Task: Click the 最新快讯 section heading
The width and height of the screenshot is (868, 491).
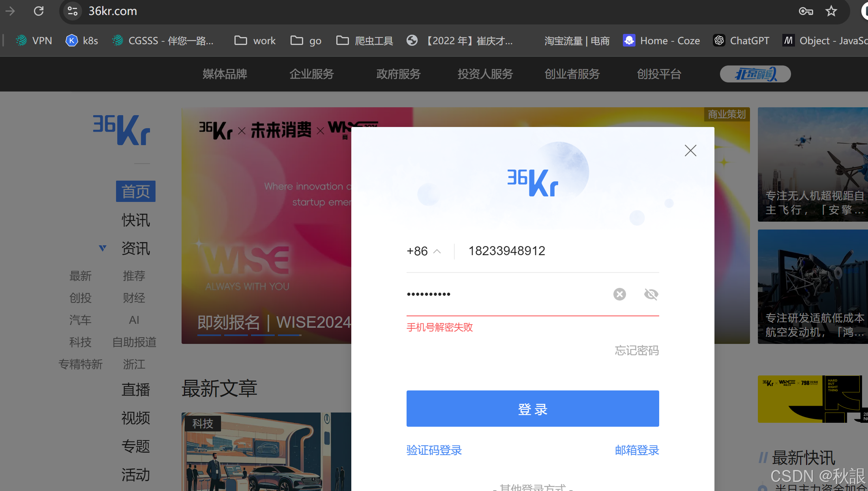Action: (x=804, y=458)
